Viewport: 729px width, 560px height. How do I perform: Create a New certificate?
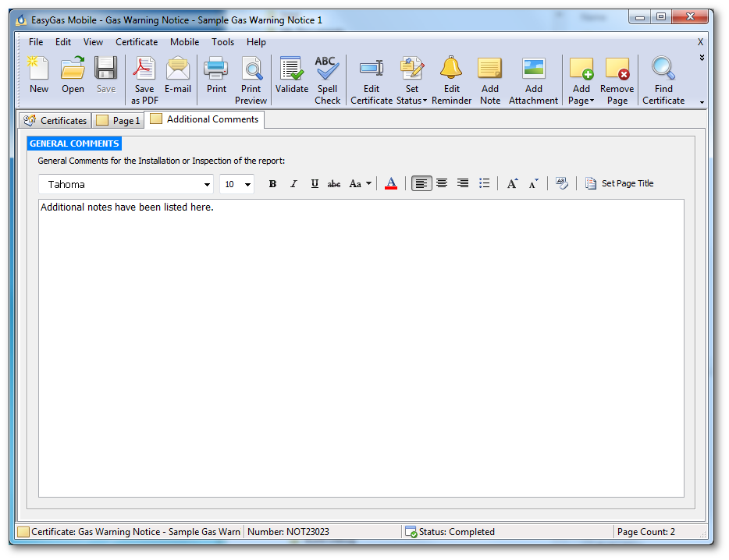[38, 76]
